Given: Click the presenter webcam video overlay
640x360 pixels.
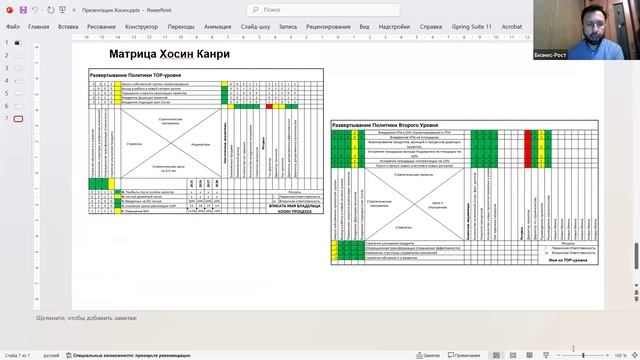Looking at the screenshot, I should [587, 30].
